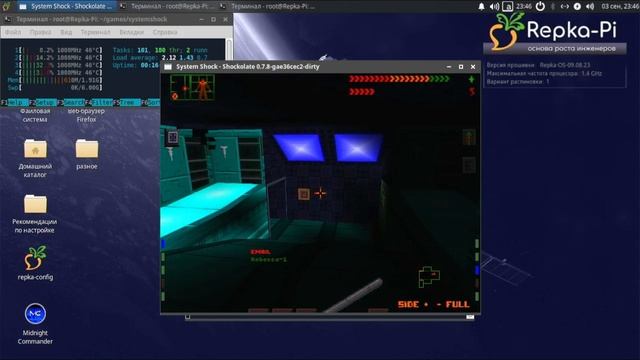
Task: Click the glowing cyan medical bed
Action: (x=209, y=208)
